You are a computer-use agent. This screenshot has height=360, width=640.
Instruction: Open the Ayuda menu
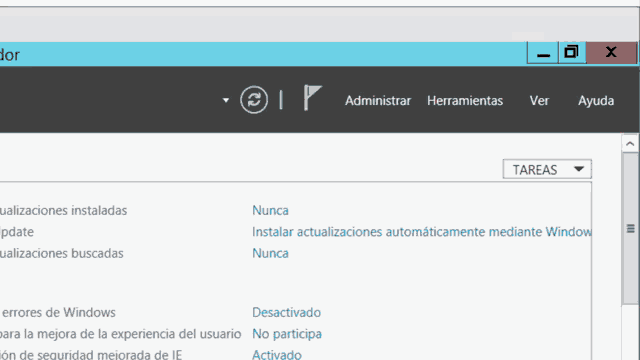click(596, 100)
